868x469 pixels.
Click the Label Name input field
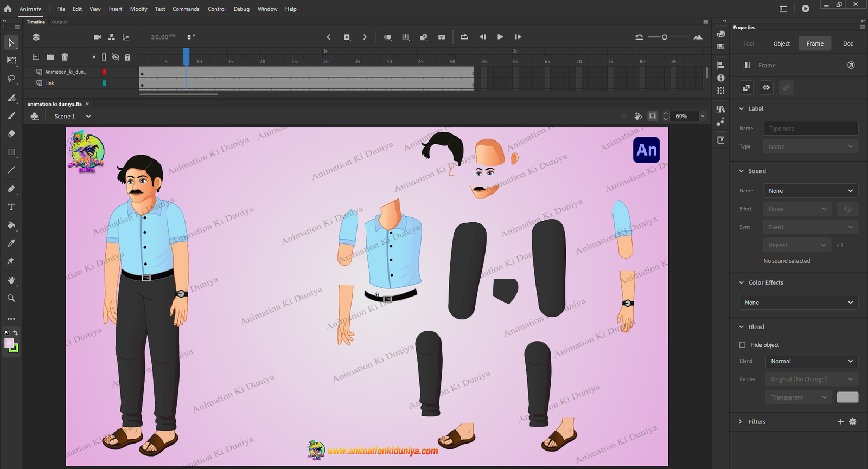tap(810, 129)
